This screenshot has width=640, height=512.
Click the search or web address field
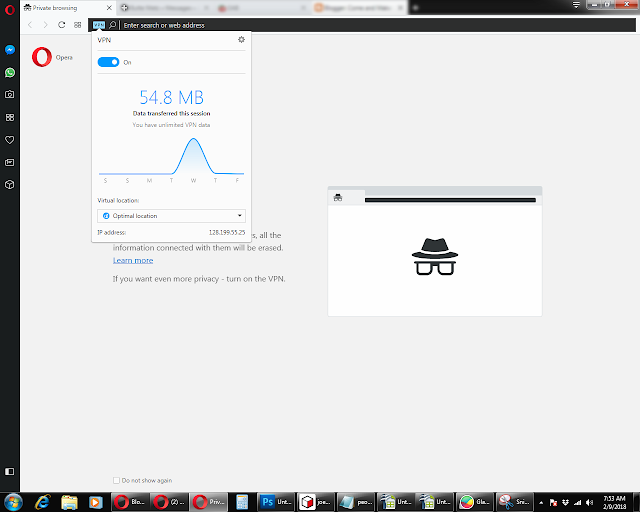[x=378, y=25]
